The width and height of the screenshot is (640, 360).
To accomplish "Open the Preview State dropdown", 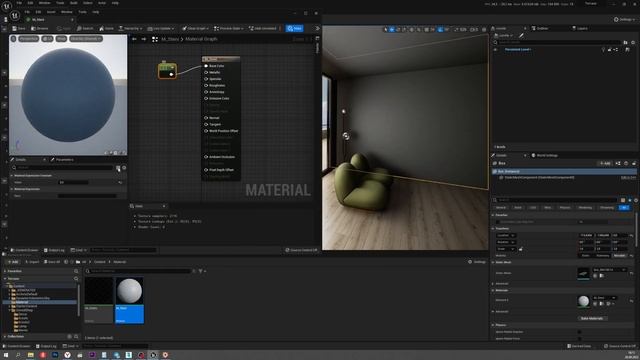I will (229, 29).
